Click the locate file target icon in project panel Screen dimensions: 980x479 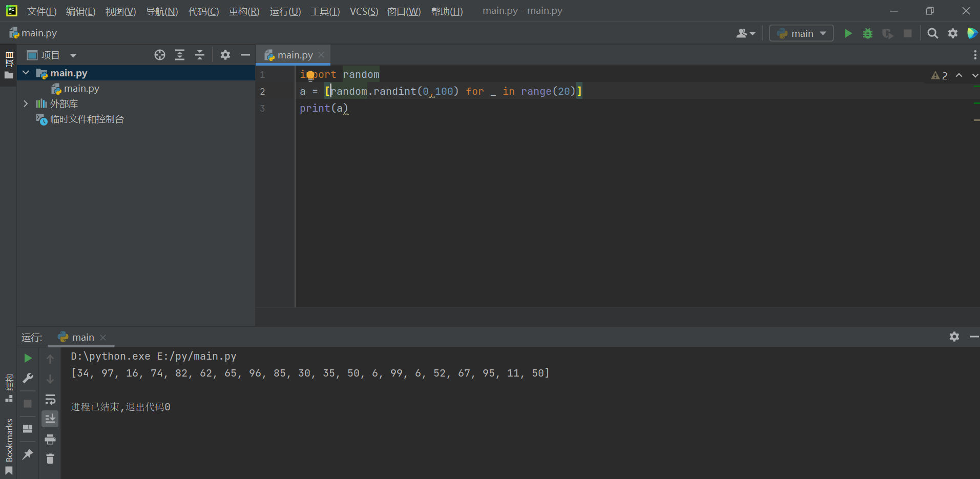[x=160, y=55]
